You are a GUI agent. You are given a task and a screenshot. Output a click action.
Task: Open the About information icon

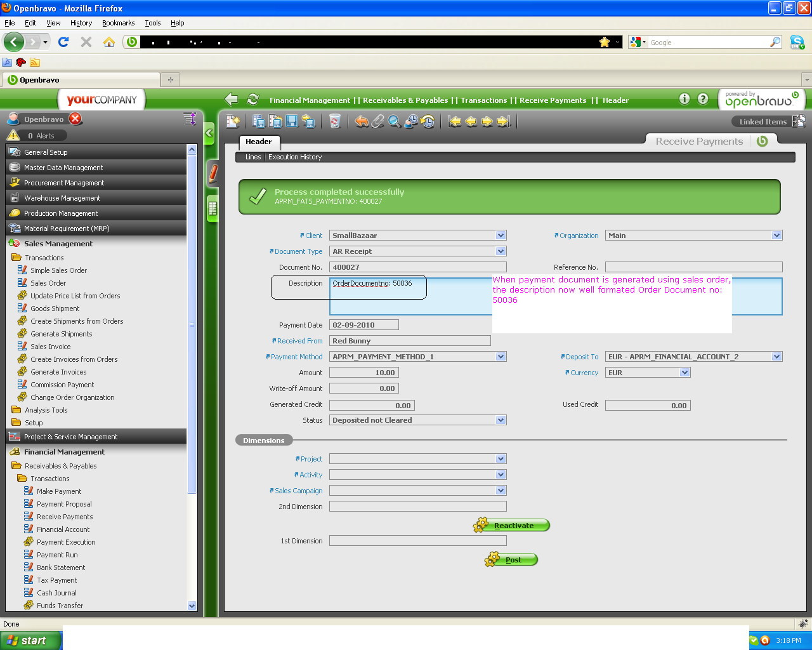coord(684,99)
